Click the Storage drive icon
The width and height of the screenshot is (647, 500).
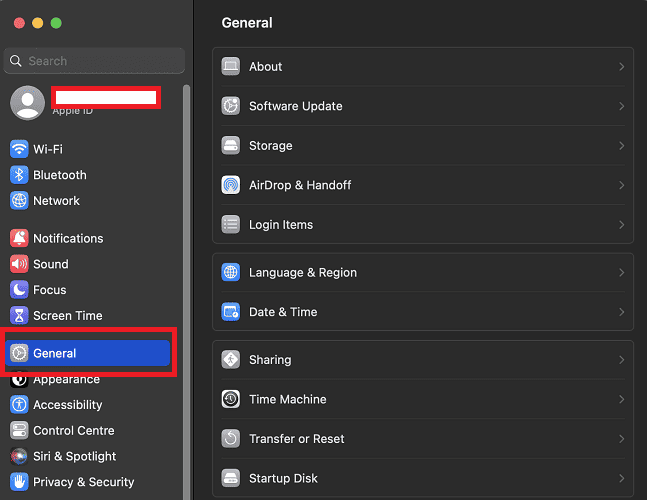point(231,146)
